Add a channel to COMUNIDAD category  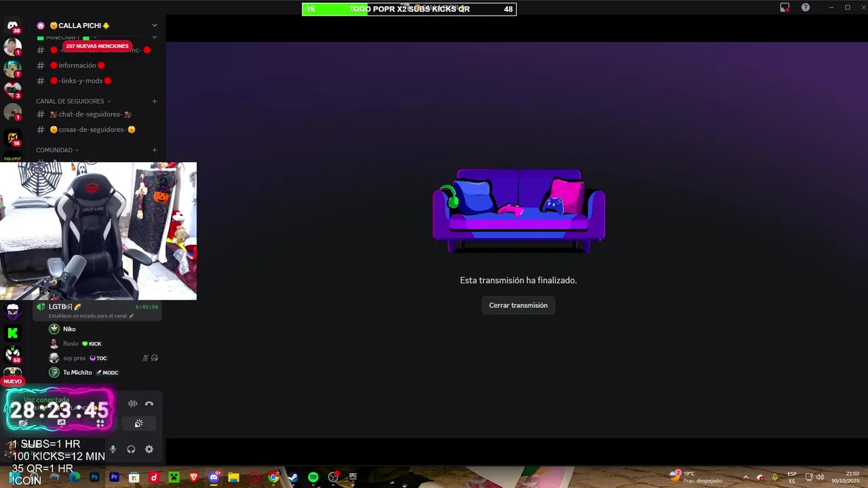click(155, 150)
